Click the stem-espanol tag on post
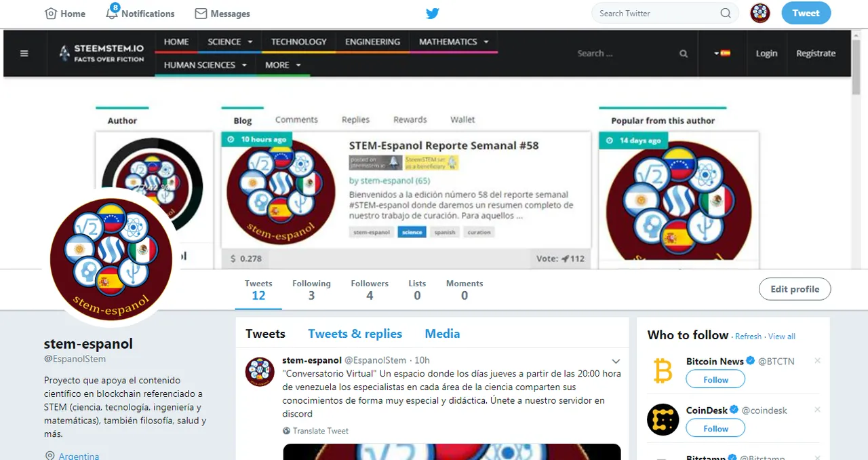This screenshot has width=868, height=460. point(372,232)
